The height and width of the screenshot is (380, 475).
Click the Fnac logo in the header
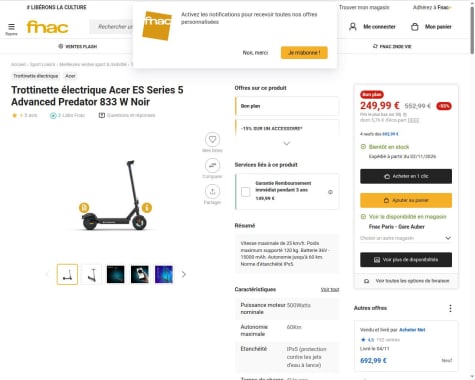[47, 27]
